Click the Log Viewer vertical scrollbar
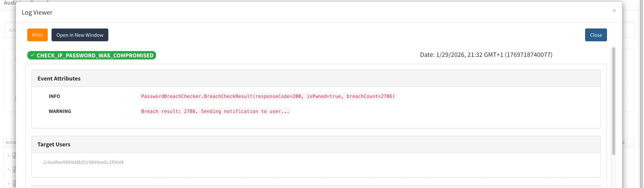 tap(614, 101)
